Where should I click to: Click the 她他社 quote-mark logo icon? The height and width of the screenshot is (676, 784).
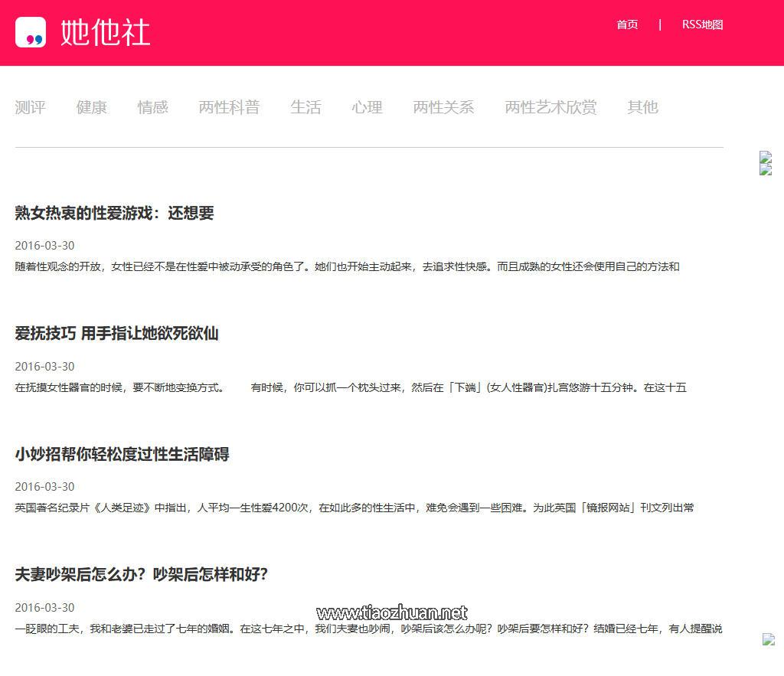coord(31,32)
